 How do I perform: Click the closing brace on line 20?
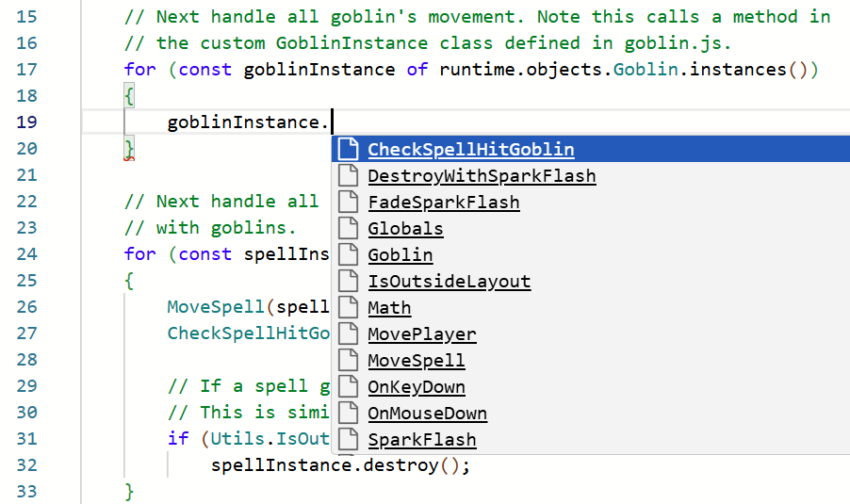click(129, 149)
